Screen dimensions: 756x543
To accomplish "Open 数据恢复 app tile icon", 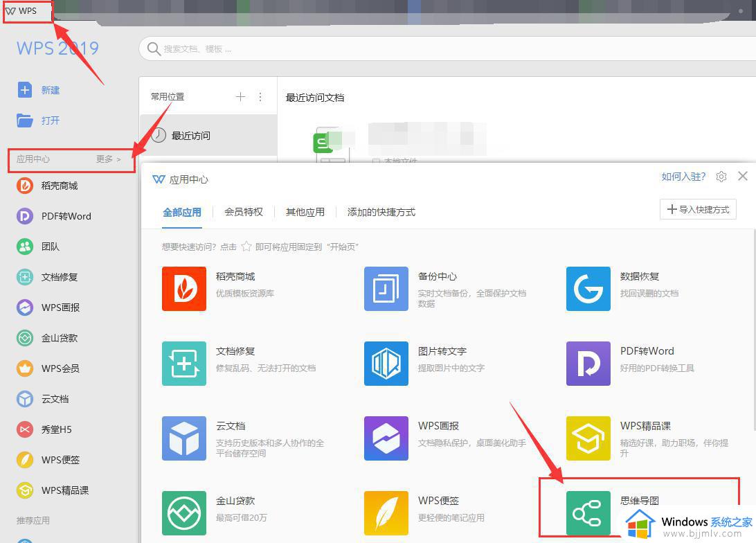I will click(x=588, y=289).
